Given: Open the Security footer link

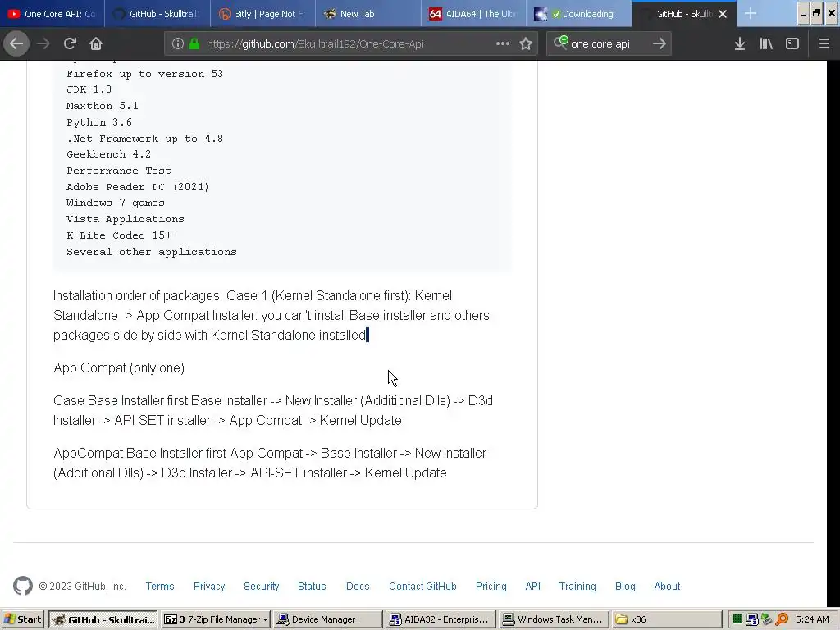Looking at the screenshot, I should [x=262, y=586].
